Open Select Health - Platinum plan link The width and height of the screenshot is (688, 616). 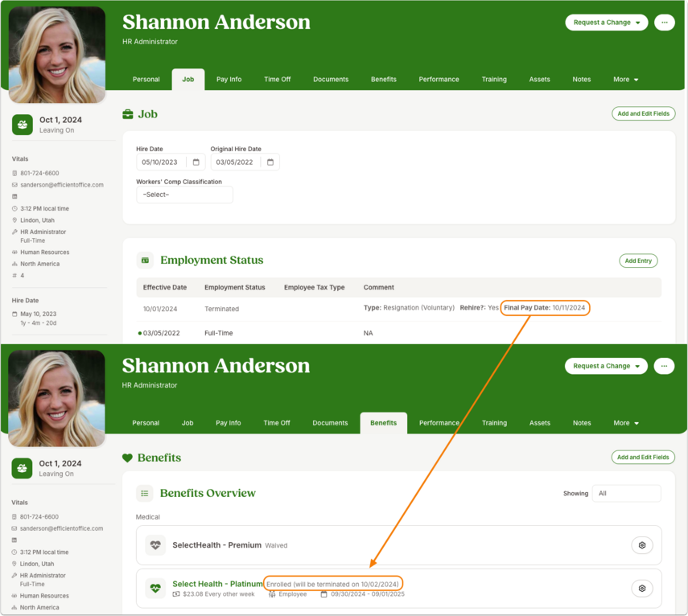click(x=217, y=584)
